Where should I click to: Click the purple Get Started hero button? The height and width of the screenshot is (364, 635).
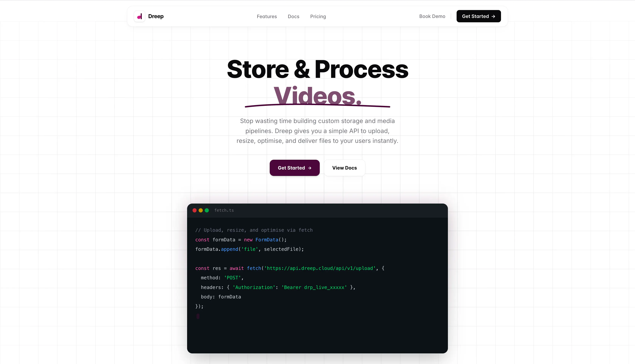pos(294,168)
